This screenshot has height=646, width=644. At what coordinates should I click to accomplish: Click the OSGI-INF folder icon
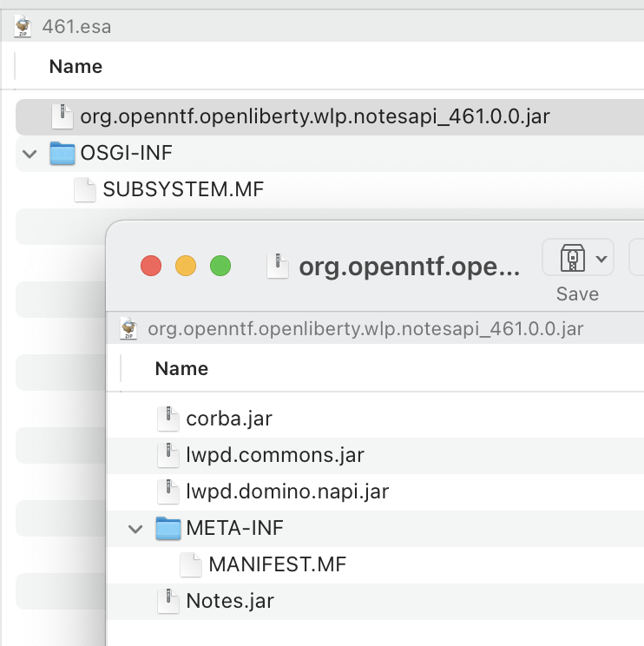point(62,154)
